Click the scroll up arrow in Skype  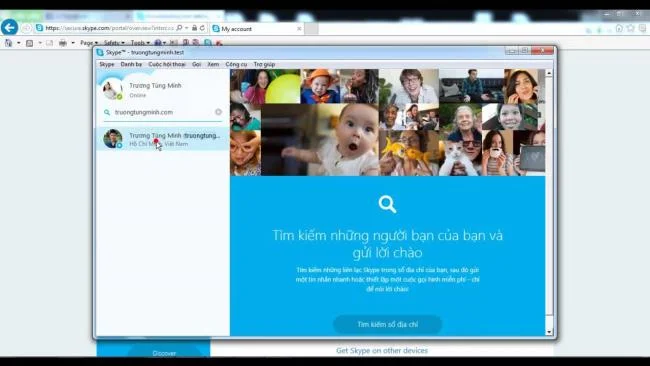tap(549, 73)
